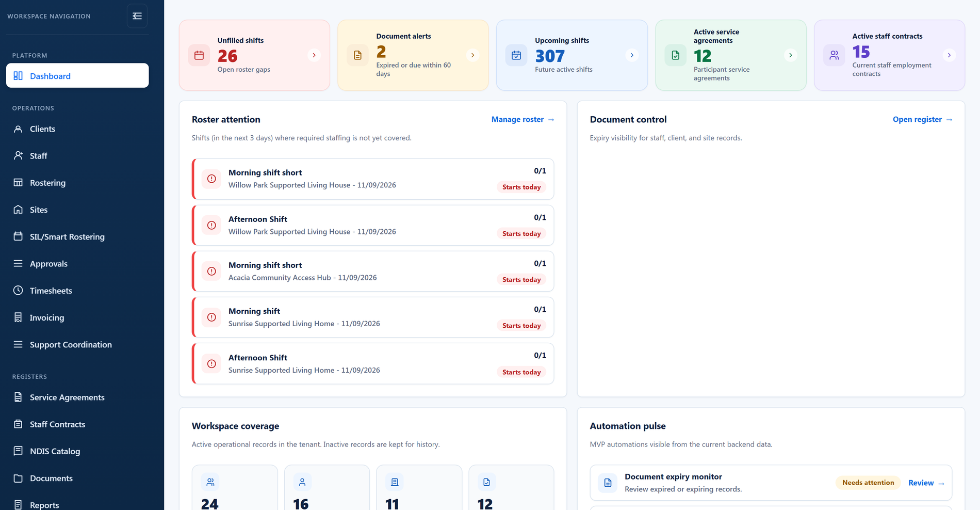Click the Sites home icon
The width and height of the screenshot is (980, 510).
pyautogui.click(x=18, y=210)
